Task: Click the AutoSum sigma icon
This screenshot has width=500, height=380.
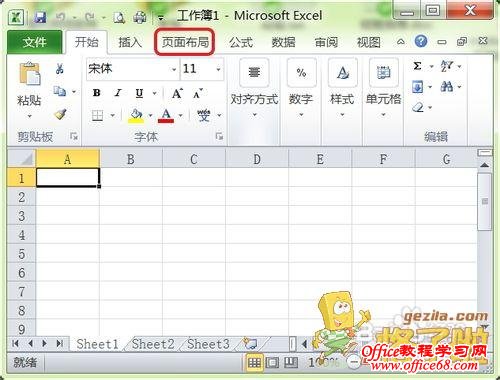Action: [417, 66]
